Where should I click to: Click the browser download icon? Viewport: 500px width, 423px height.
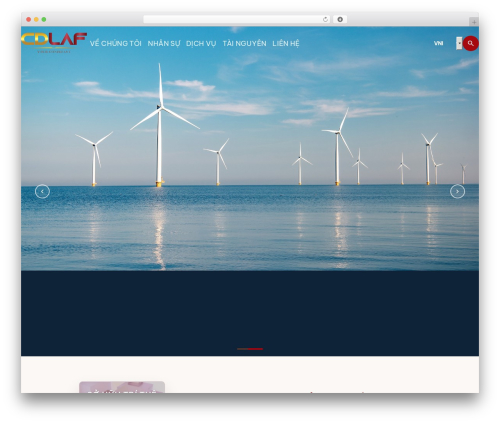point(340,19)
